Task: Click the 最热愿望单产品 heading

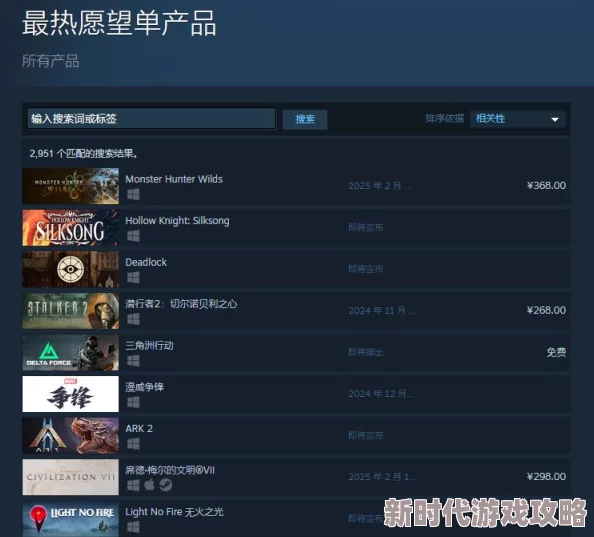Action: coord(119,23)
